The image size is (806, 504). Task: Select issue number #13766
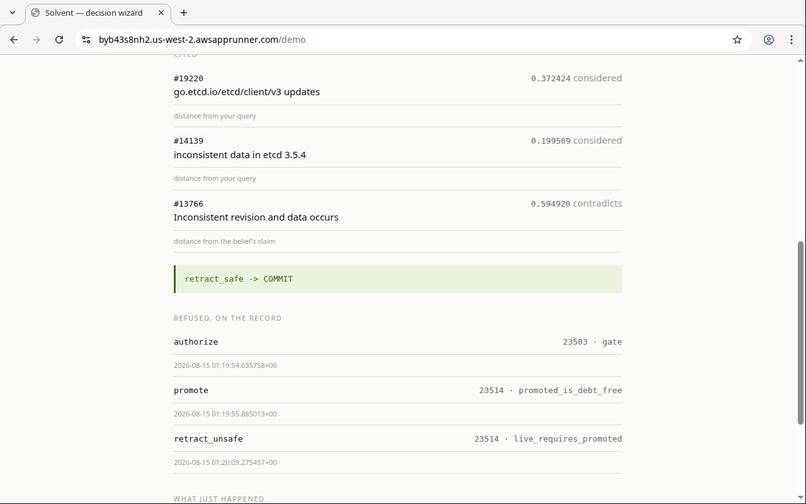[x=188, y=204]
